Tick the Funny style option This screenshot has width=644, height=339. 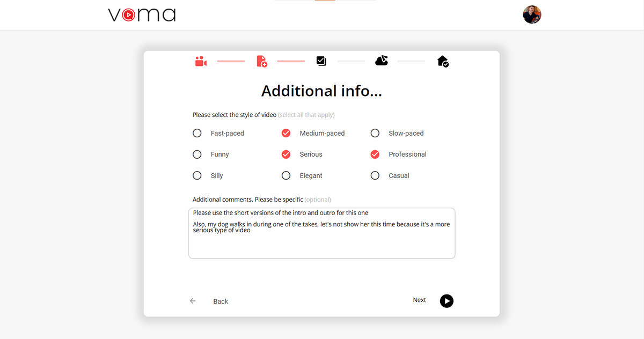click(x=197, y=154)
